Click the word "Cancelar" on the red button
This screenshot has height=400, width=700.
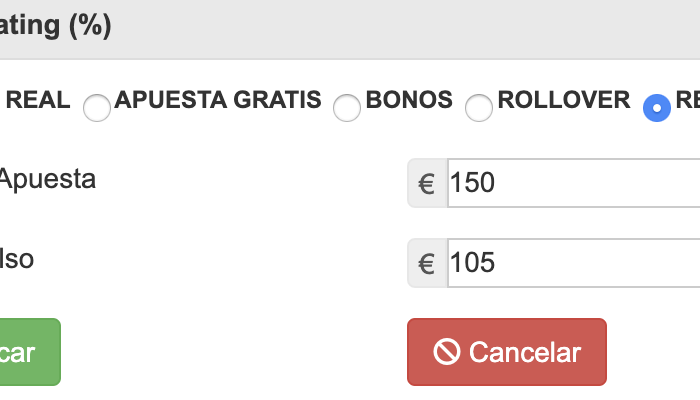(x=524, y=352)
